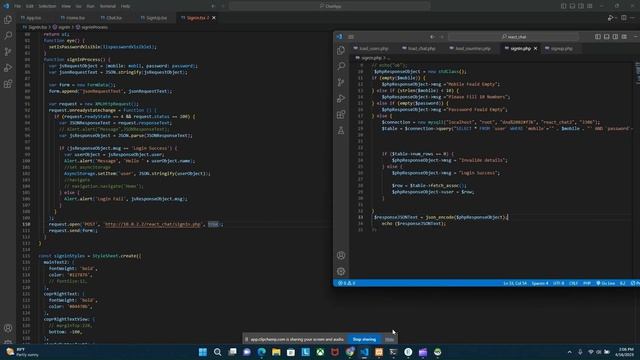Open Search view in back VS Code sidebar
Image resolution: width=640 pixels, height=360 pixels.
point(8,36)
